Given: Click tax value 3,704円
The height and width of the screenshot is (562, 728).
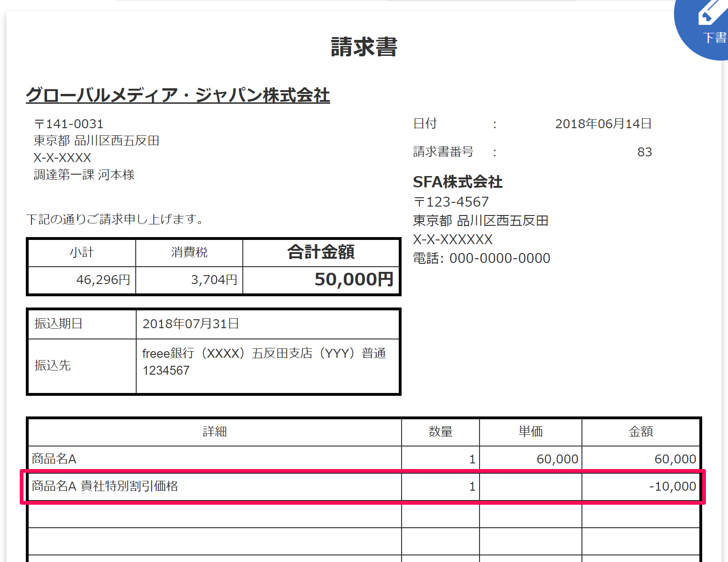Looking at the screenshot, I should (214, 280).
